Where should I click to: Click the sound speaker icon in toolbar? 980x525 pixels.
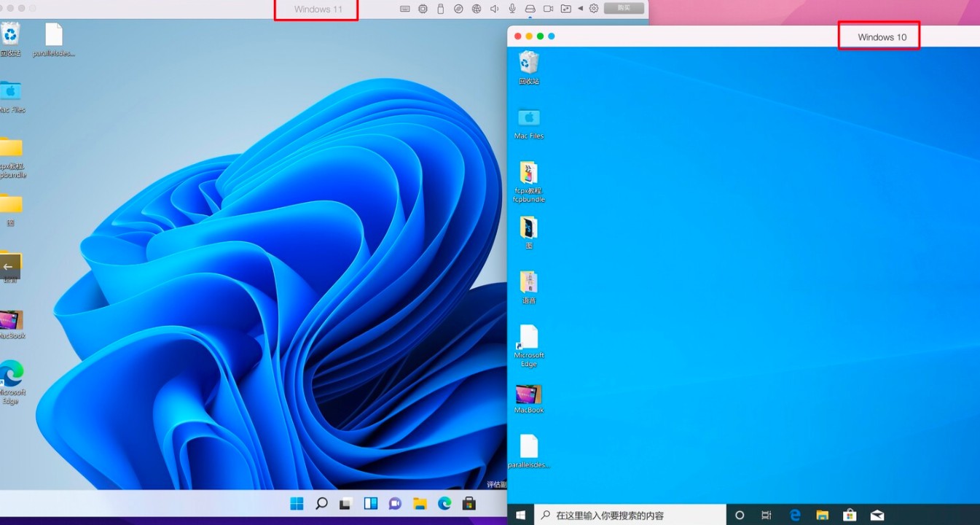tap(495, 9)
